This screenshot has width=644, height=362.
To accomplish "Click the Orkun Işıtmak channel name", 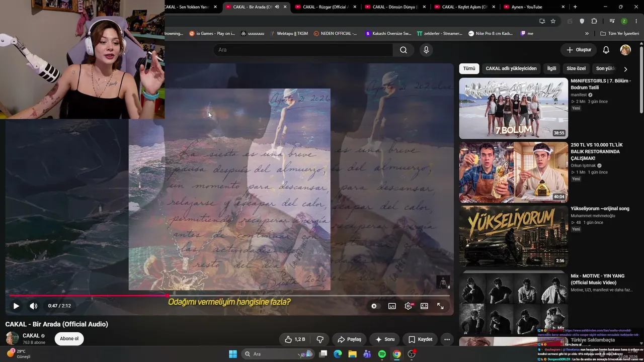I will click(583, 165).
